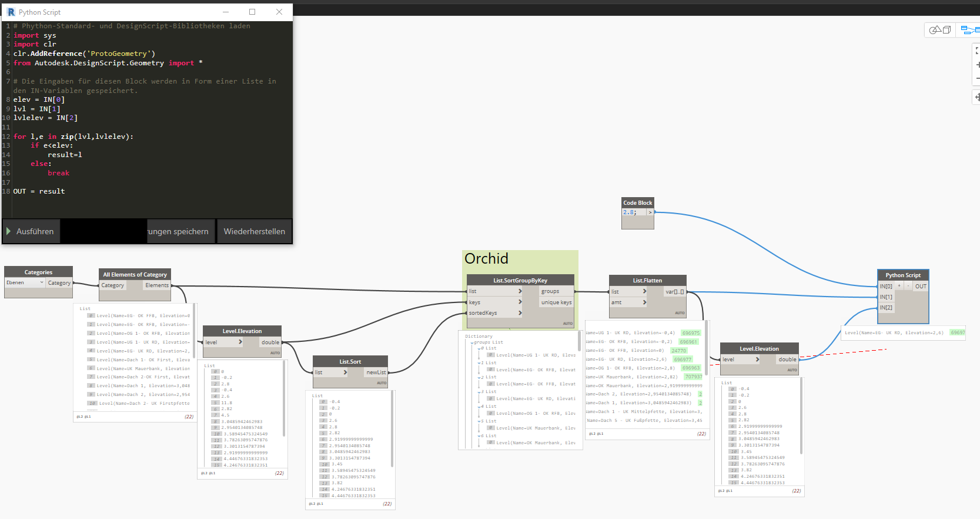
Task: Zoom in using the plus icon
Action: point(978,65)
